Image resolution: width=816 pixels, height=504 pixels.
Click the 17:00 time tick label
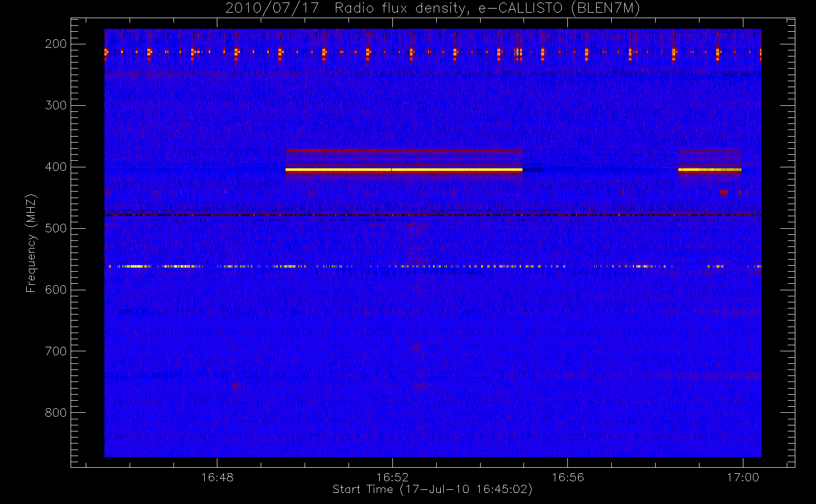743,477
